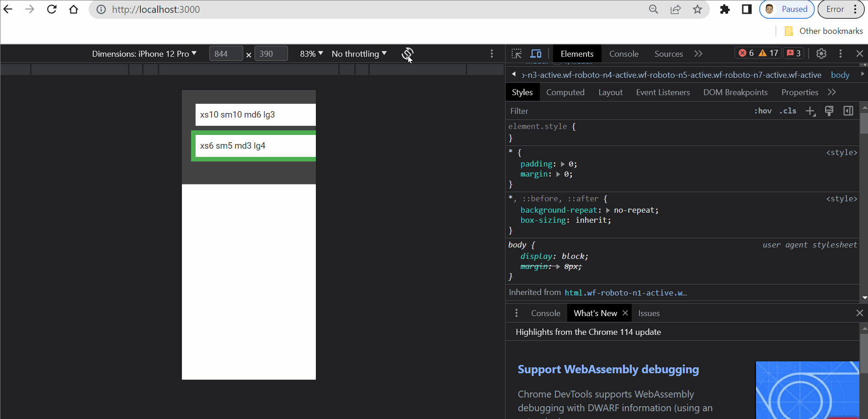Image resolution: width=868 pixels, height=419 pixels.
Task: Share this page via address bar icon
Action: (676, 9)
